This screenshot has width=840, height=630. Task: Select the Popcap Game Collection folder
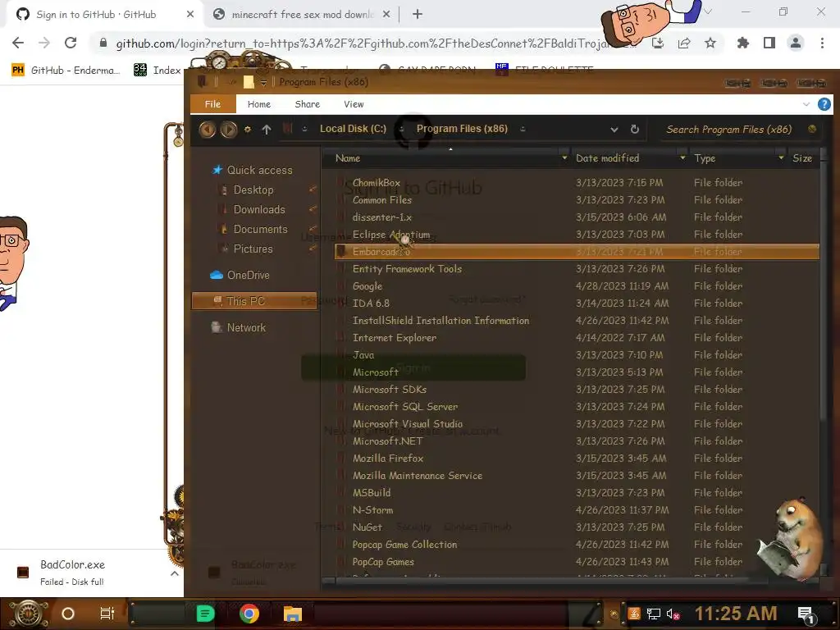(x=404, y=545)
